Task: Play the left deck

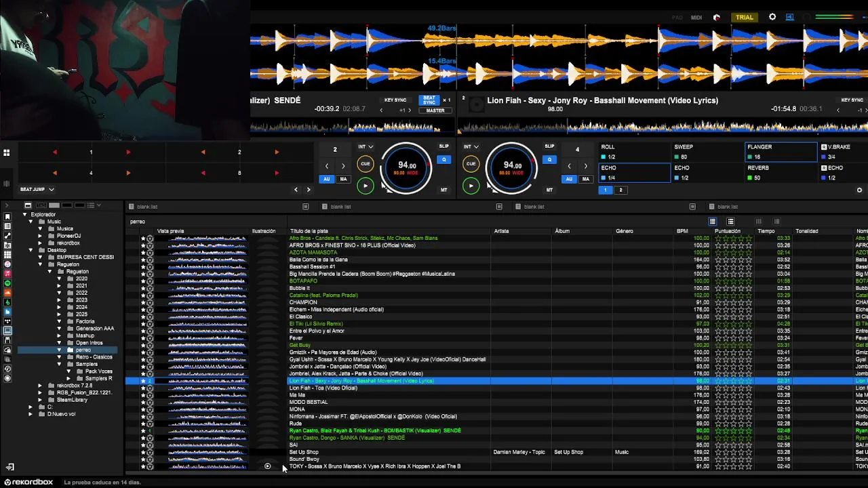Action: click(x=365, y=186)
